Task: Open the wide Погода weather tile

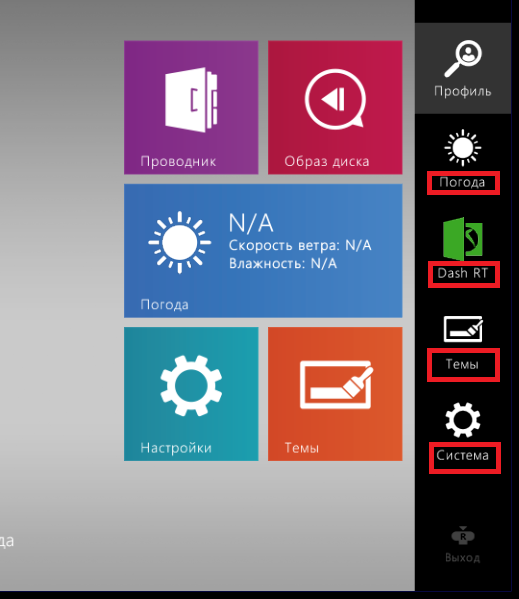Action: pyautogui.click(x=263, y=251)
